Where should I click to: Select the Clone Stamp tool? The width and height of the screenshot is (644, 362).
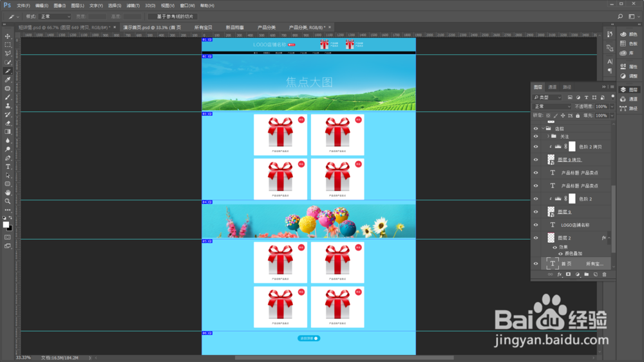pyautogui.click(x=7, y=106)
